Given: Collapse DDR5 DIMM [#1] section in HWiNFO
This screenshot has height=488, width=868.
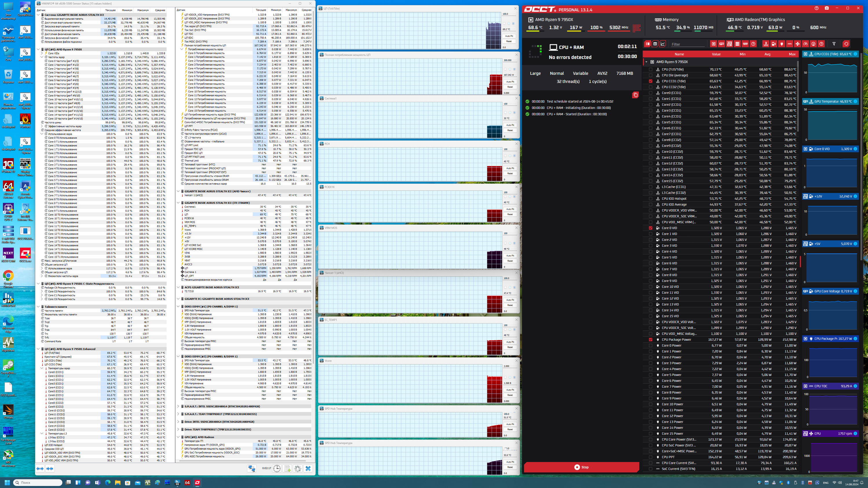Looking at the screenshot, I should tap(178, 306).
